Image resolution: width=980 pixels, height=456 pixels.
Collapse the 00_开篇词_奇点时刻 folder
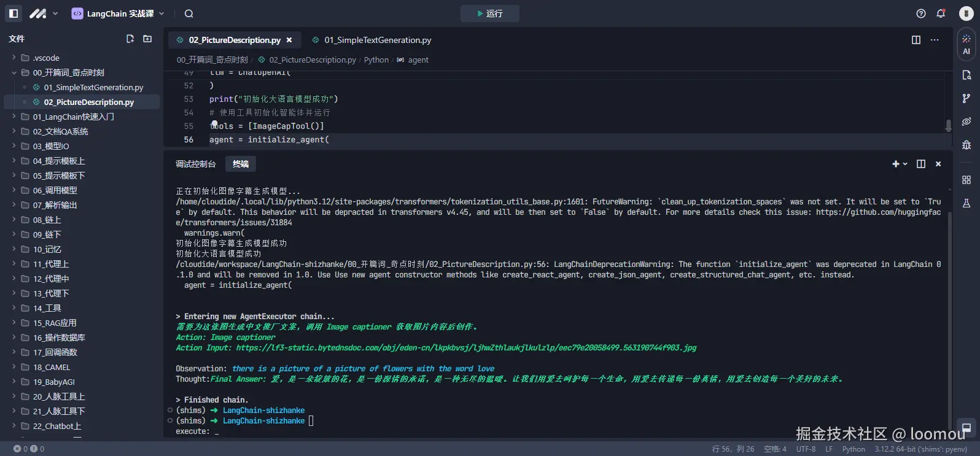point(14,72)
